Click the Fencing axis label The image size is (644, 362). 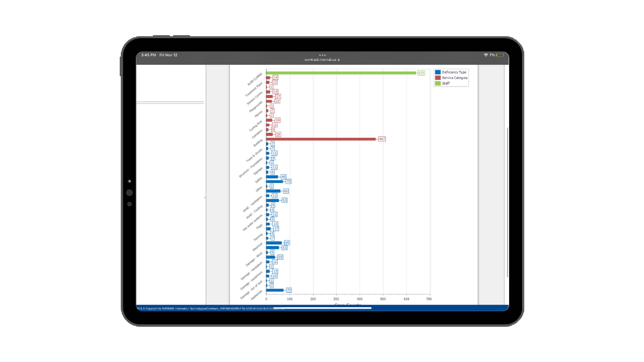tap(258, 237)
